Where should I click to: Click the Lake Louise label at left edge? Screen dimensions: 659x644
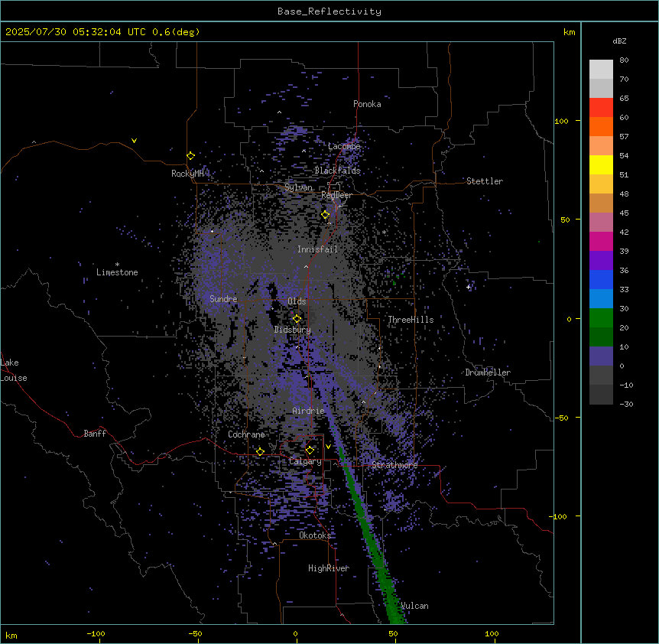pyautogui.click(x=14, y=370)
